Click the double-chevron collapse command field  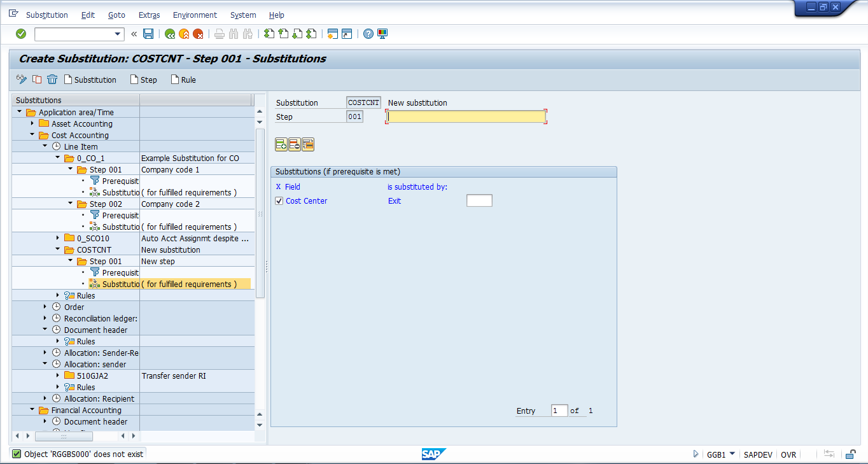[x=134, y=34]
